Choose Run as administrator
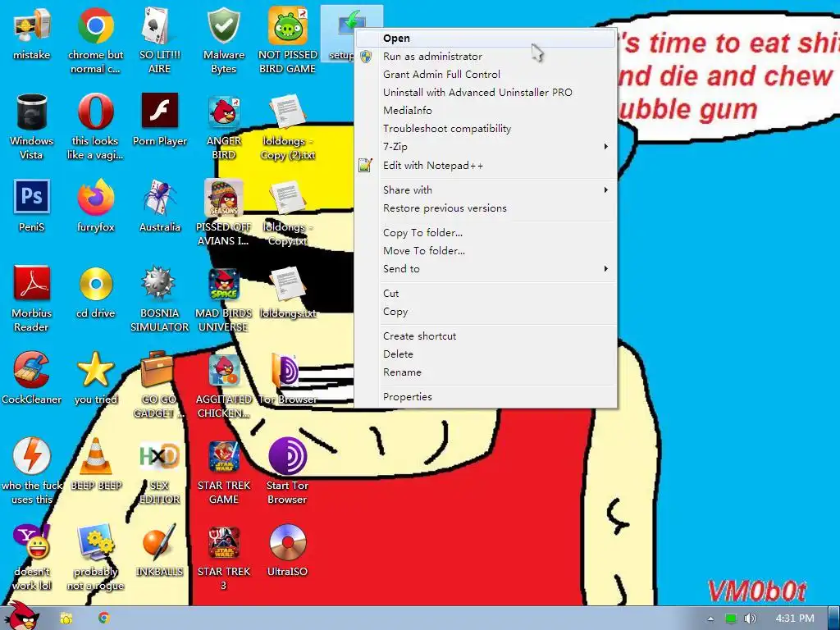 [x=486, y=57]
